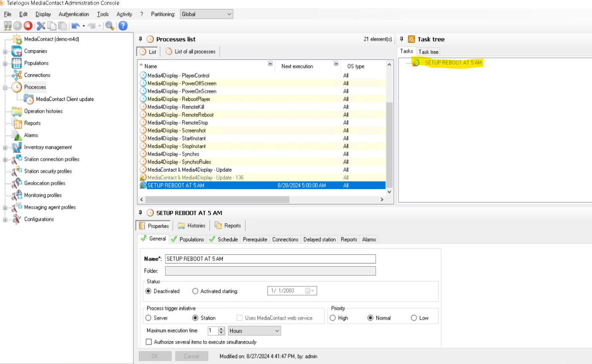Select the Alarms green cone icon

tap(17, 136)
